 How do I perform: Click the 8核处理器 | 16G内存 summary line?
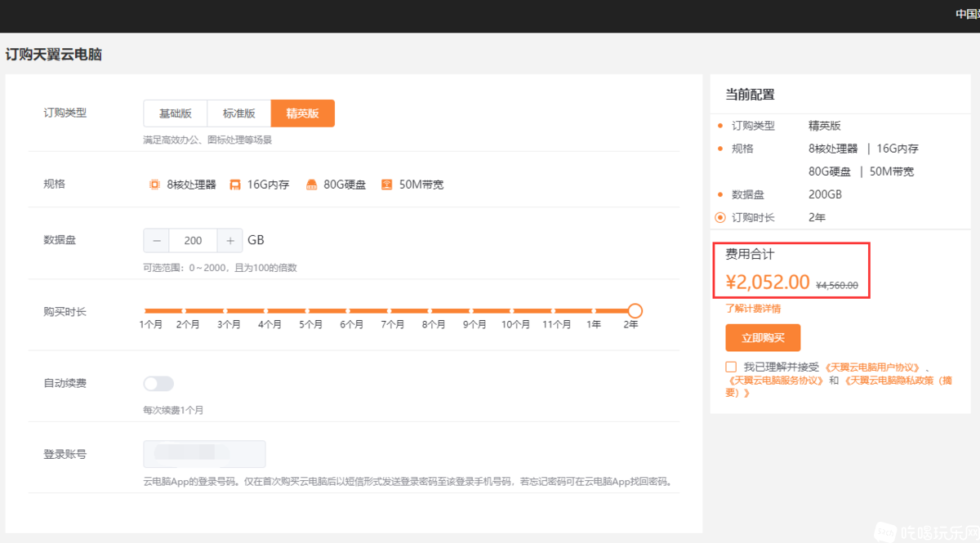coord(863,149)
